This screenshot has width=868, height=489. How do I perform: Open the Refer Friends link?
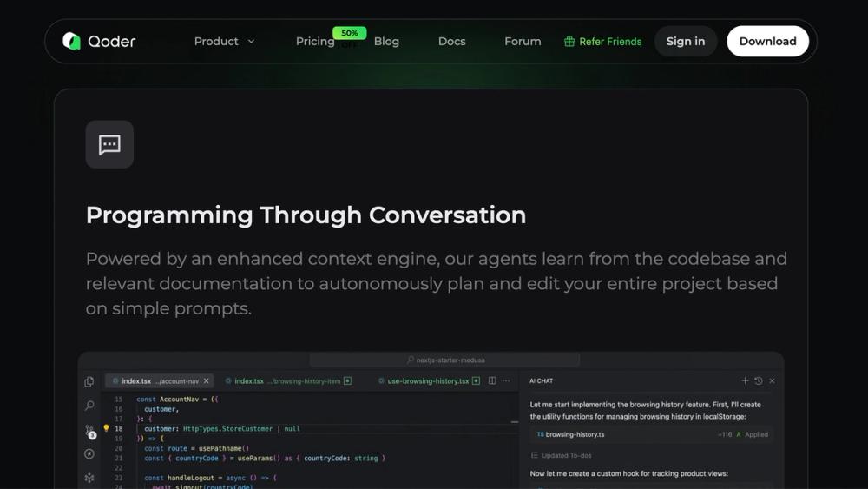click(x=603, y=42)
